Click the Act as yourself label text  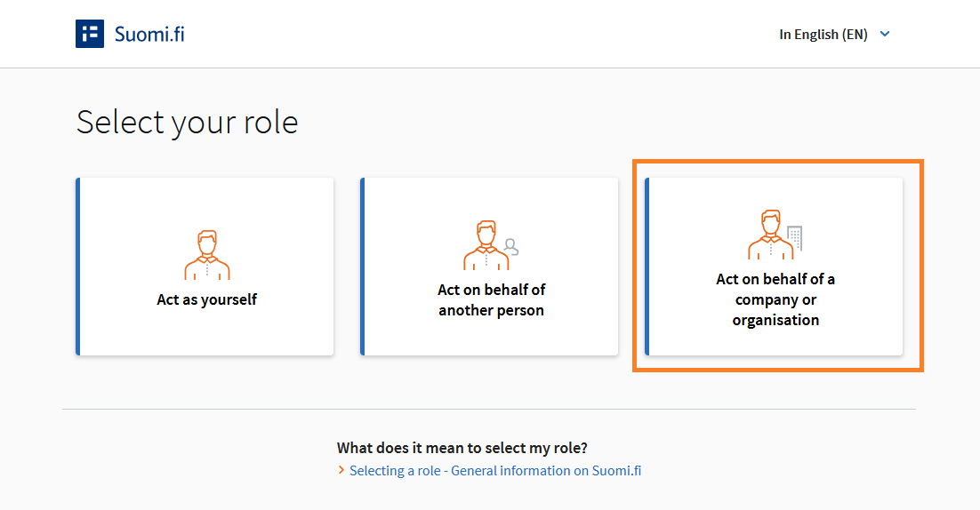click(207, 299)
